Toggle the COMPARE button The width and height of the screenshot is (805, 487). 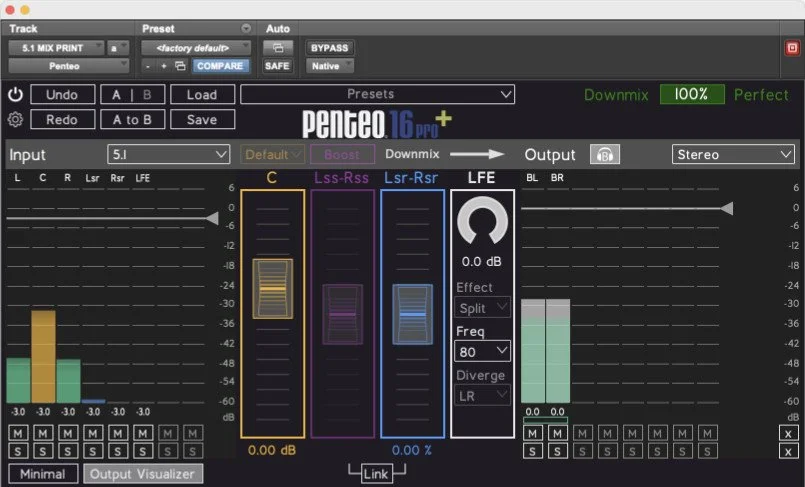pos(220,66)
